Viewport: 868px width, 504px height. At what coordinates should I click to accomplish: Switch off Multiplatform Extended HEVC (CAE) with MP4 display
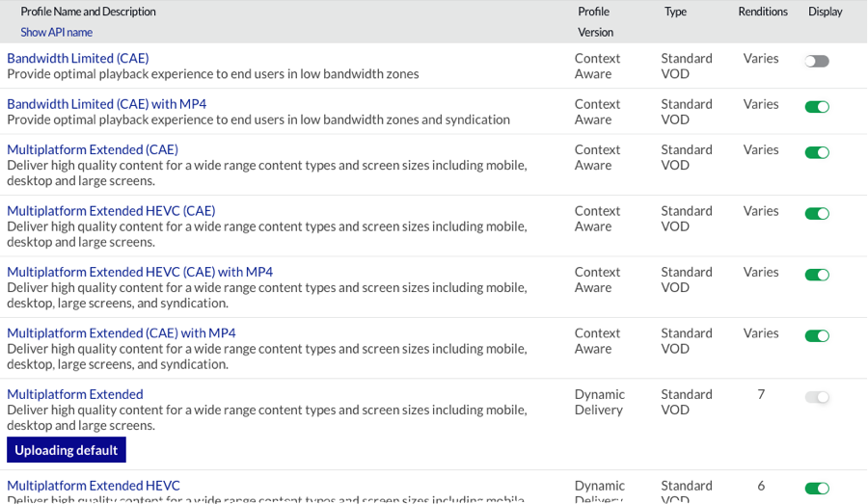tap(817, 275)
